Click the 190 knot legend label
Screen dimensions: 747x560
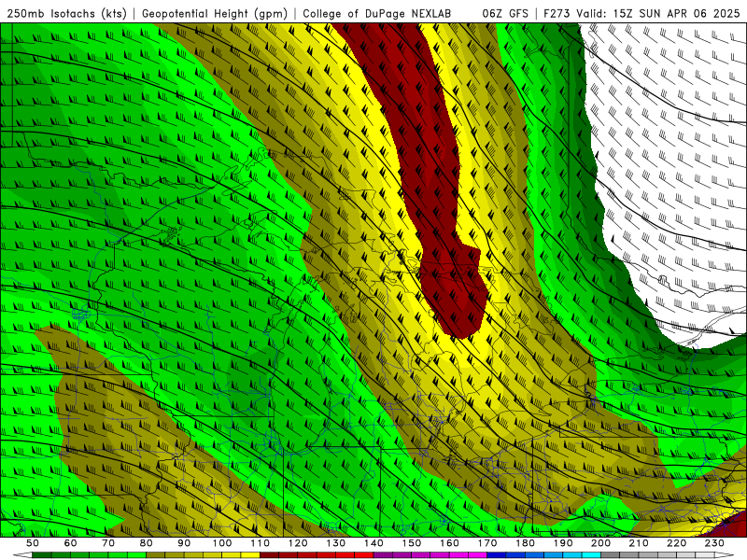[563, 543]
